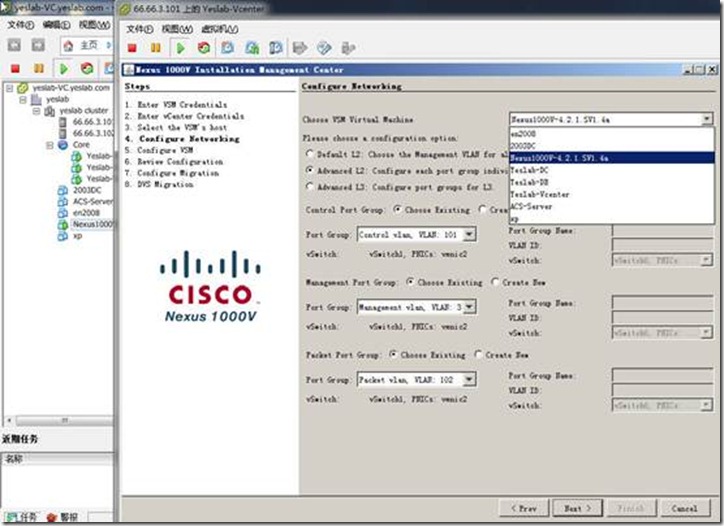Click red power-off icon in vSphere client toolbar
The height and width of the screenshot is (526, 724).
coord(15,68)
